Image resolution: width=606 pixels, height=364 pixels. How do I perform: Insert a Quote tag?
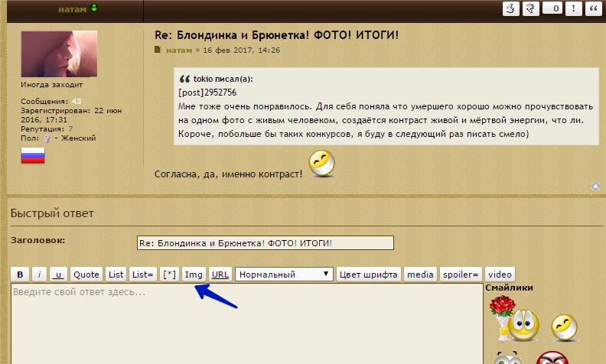click(x=86, y=275)
